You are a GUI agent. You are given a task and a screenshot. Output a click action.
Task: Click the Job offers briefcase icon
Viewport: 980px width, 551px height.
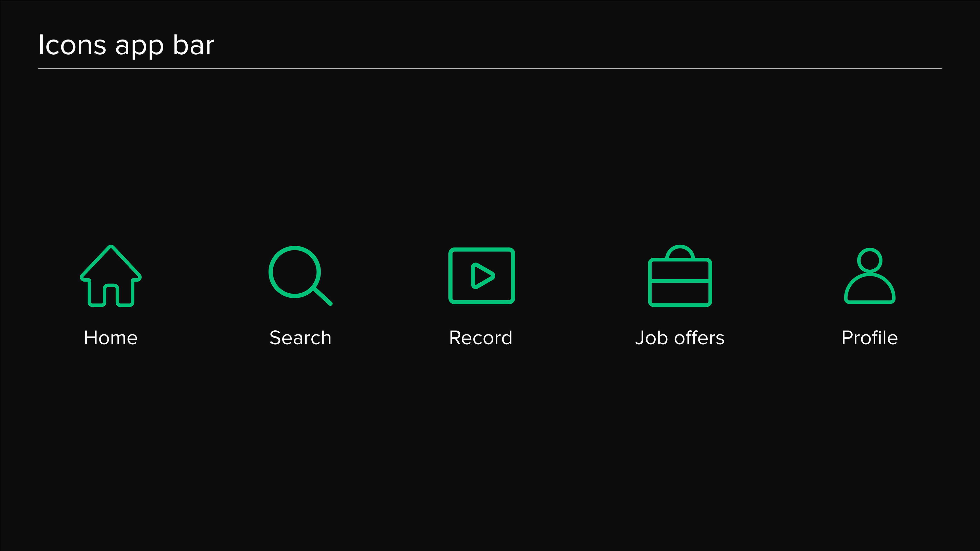[680, 276]
